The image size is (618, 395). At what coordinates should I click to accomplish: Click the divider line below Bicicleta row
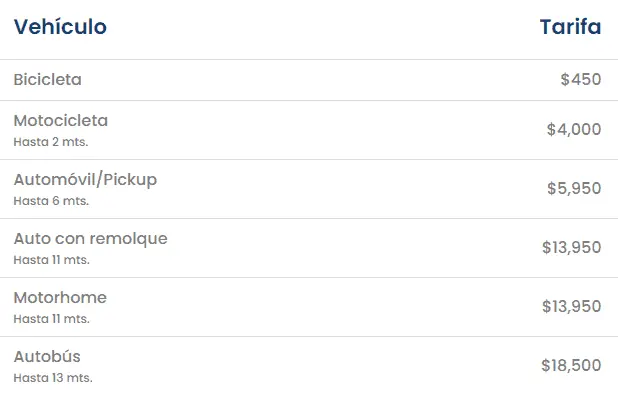pyautogui.click(x=309, y=101)
